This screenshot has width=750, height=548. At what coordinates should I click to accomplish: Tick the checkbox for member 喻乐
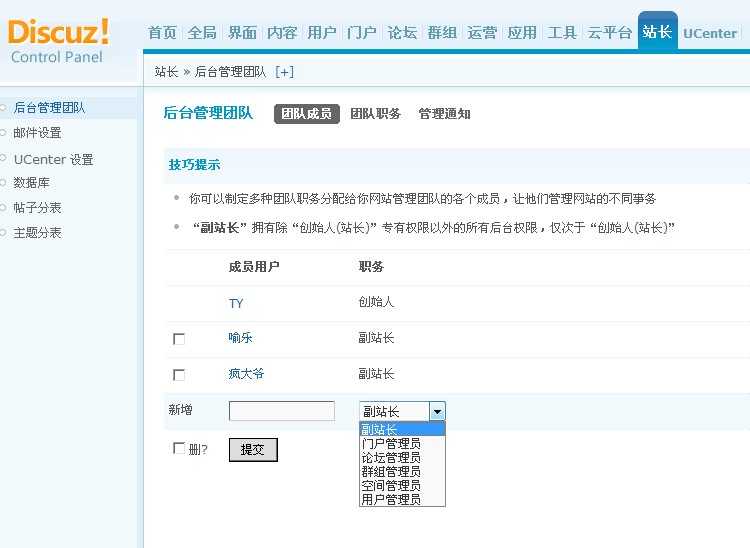click(179, 339)
